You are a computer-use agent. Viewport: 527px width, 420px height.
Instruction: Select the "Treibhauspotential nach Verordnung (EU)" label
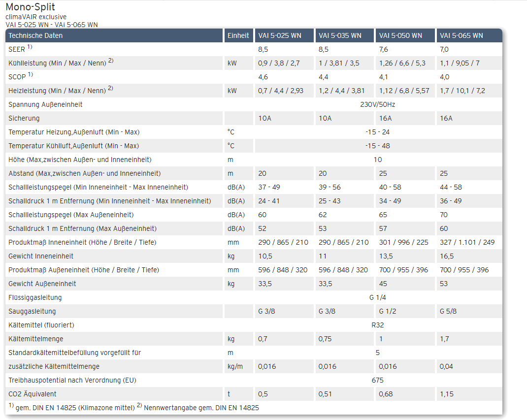[x=72, y=380]
